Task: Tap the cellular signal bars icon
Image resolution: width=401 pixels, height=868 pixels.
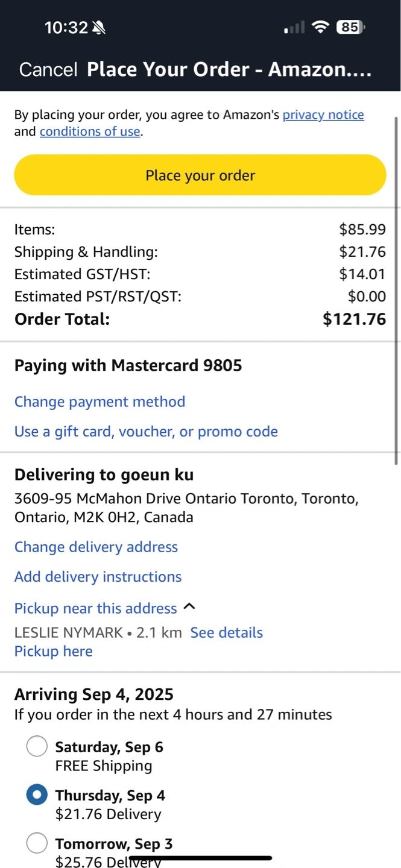Action: tap(294, 28)
